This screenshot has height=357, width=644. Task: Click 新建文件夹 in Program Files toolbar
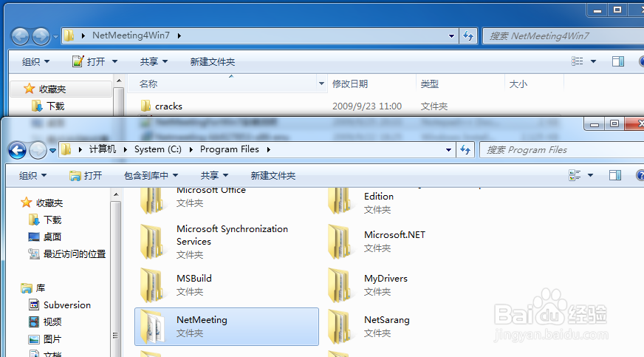coord(273,176)
